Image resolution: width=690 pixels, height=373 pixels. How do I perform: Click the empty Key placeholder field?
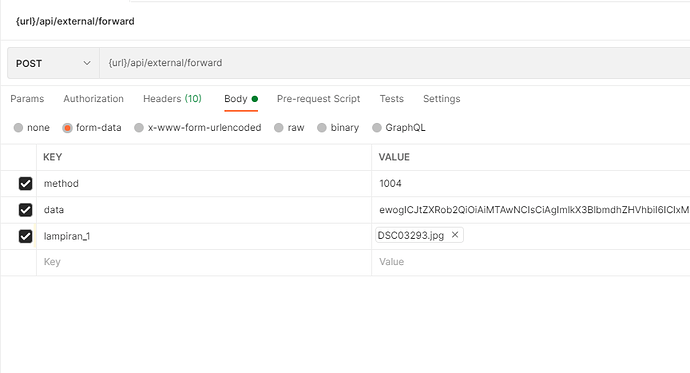point(204,262)
